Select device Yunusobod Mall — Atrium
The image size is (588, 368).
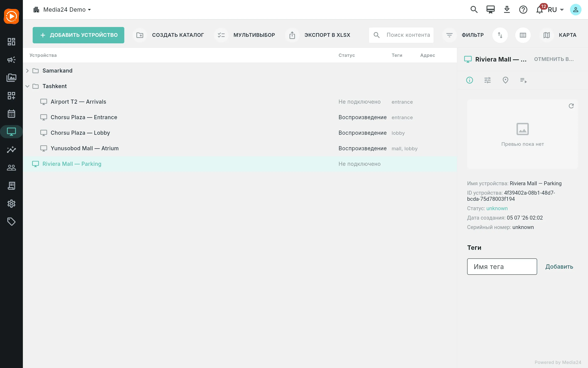240,148
